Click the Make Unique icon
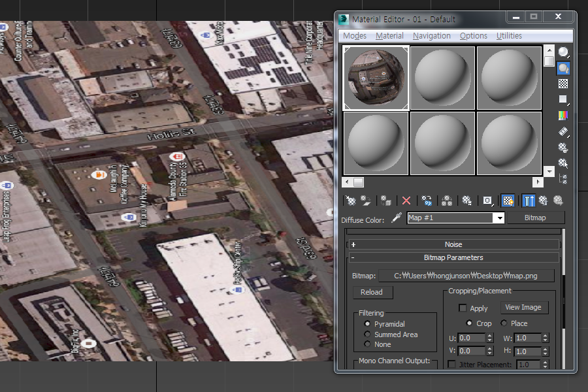588x392 pixels. [x=447, y=201]
